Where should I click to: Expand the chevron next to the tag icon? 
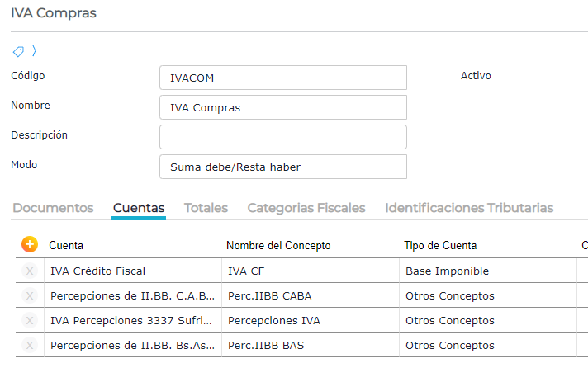tap(34, 51)
